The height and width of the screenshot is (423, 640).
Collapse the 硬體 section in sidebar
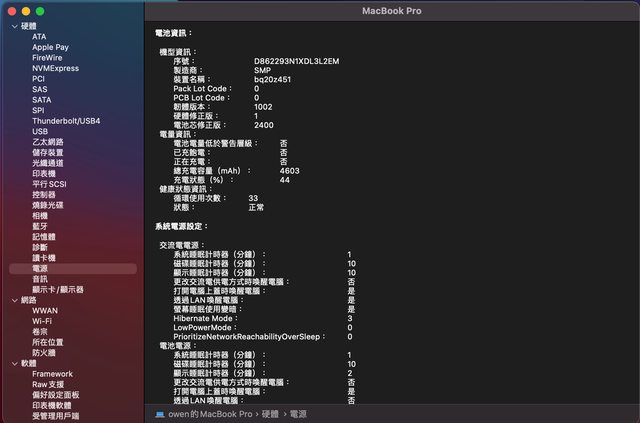12,25
